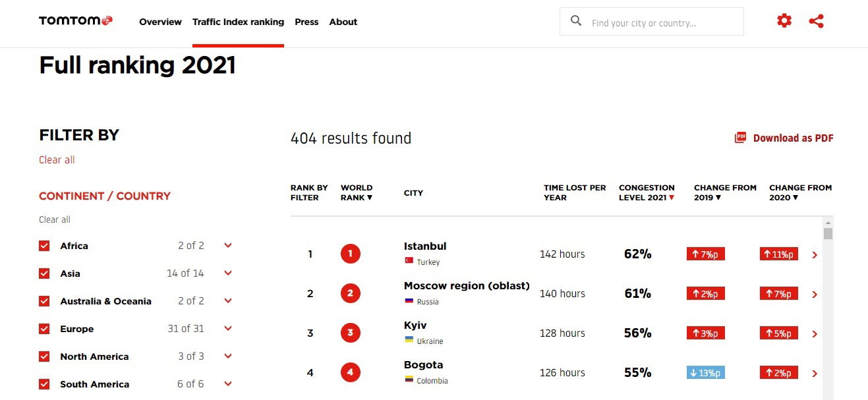Toggle the Australia & Oceania checkbox
This screenshot has height=400, width=868.
point(44,301)
